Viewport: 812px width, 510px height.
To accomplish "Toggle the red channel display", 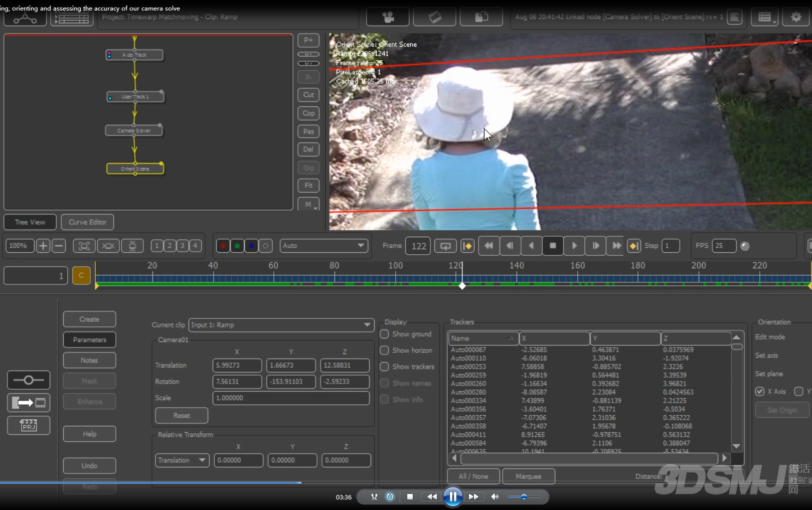I will pyautogui.click(x=223, y=246).
